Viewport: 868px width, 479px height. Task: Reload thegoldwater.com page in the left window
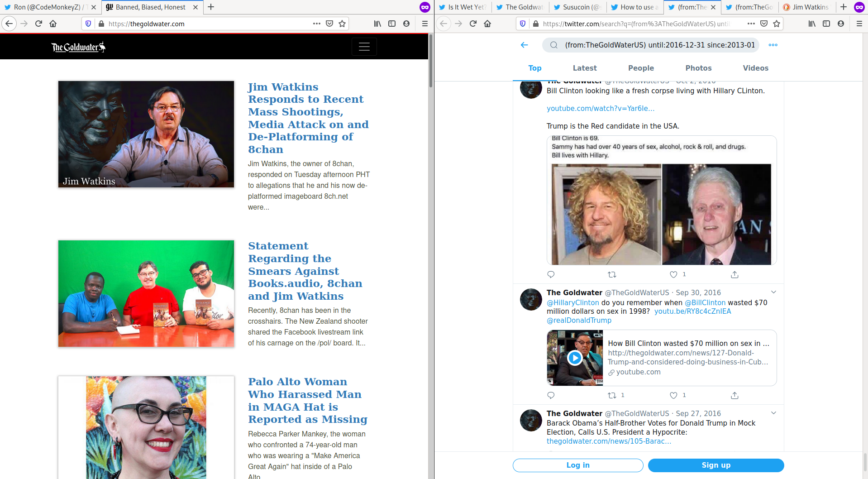38,24
